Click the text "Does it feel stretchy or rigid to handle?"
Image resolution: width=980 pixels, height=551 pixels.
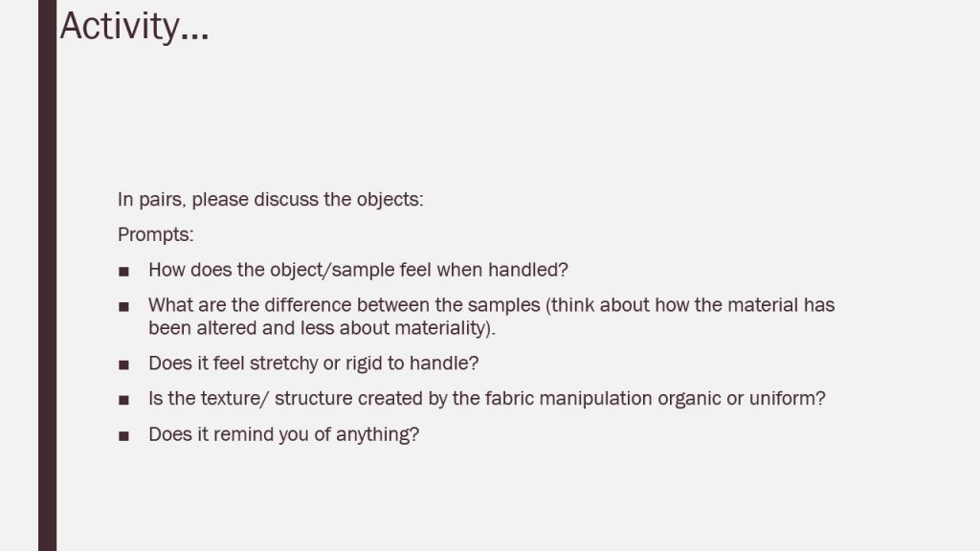point(313,364)
